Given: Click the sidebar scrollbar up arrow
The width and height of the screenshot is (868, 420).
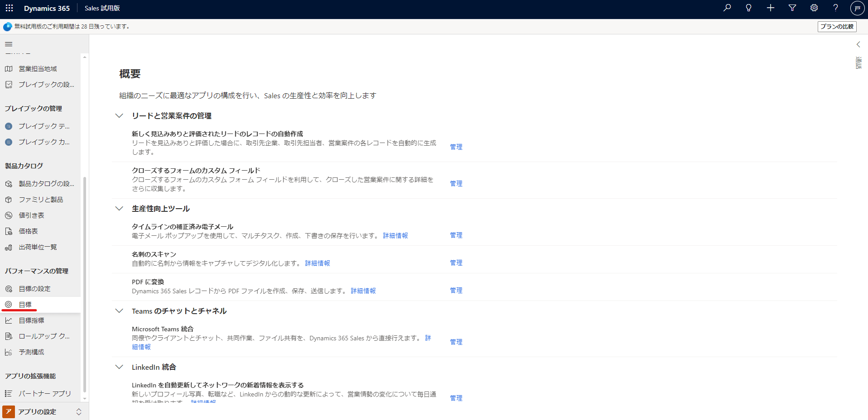Looking at the screenshot, I should point(84,57).
